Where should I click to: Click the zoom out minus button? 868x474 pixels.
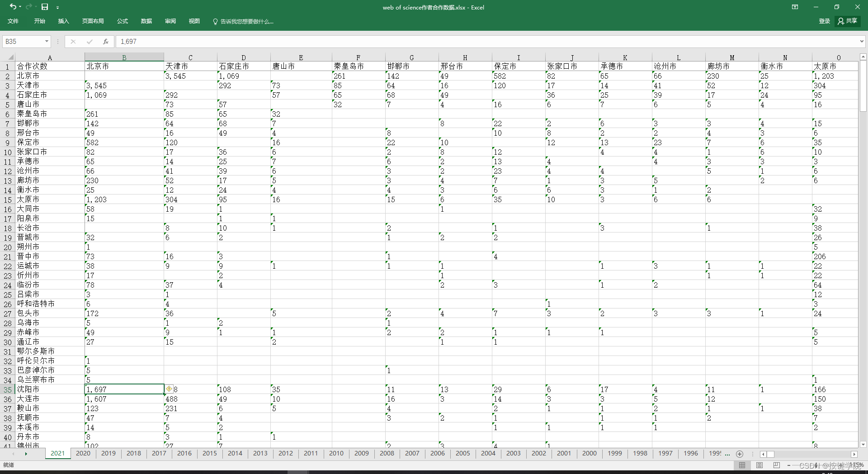tap(789, 465)
